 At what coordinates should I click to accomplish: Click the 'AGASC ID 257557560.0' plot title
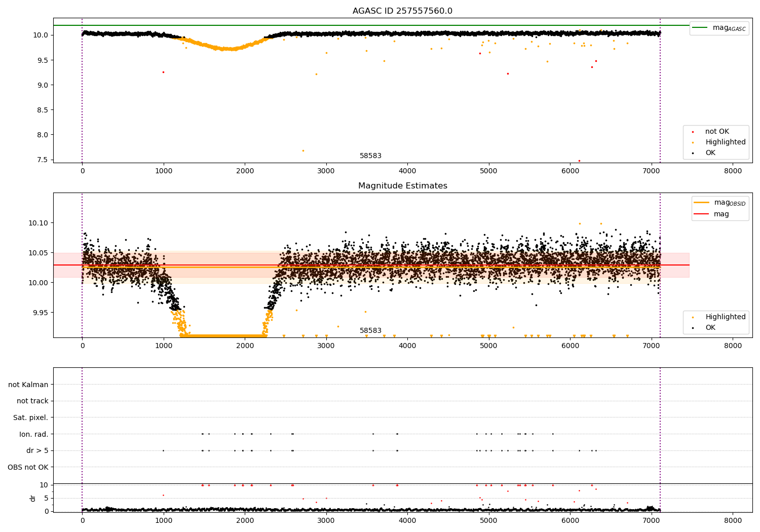coord(402,11)
